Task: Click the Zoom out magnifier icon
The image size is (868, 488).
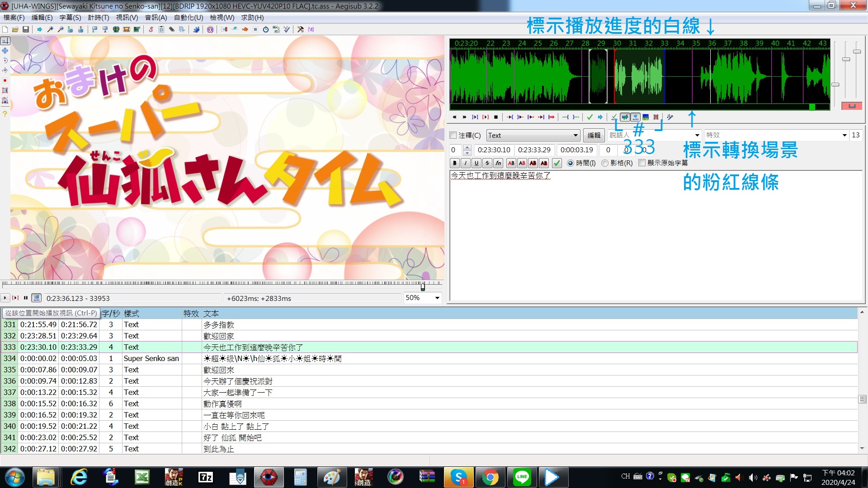Action: pos(61,29)
